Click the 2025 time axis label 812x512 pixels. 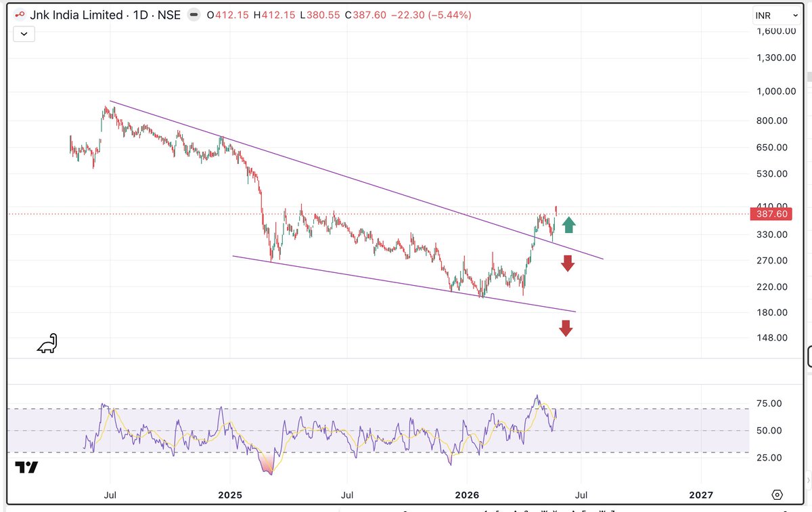tap(229, 495)
